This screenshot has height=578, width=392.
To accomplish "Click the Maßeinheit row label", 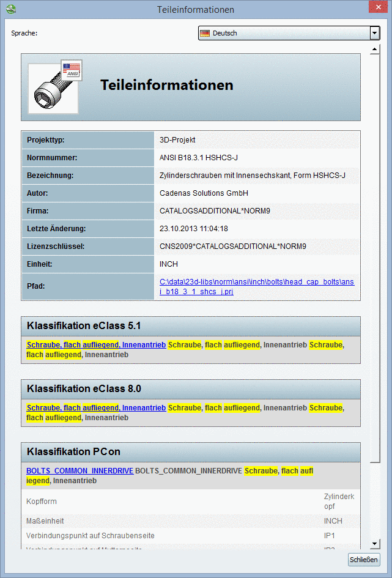I will coord(45,521).
